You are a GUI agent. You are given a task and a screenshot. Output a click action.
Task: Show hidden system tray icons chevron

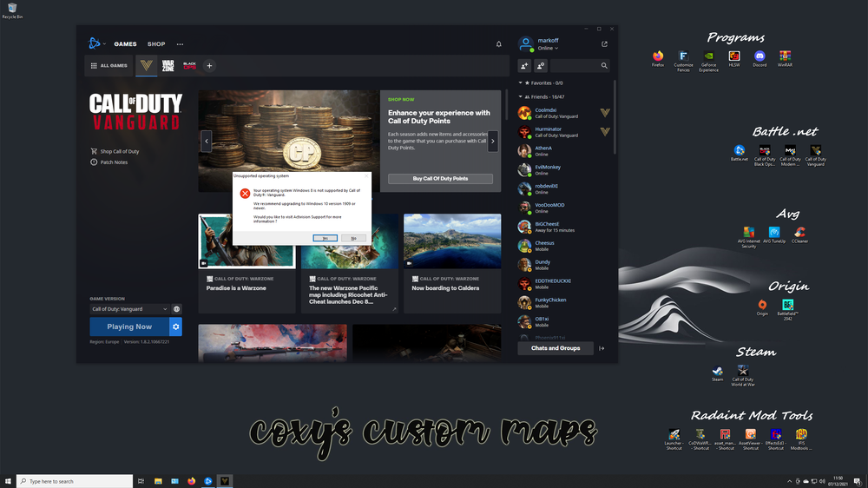(x=789, y=481)
